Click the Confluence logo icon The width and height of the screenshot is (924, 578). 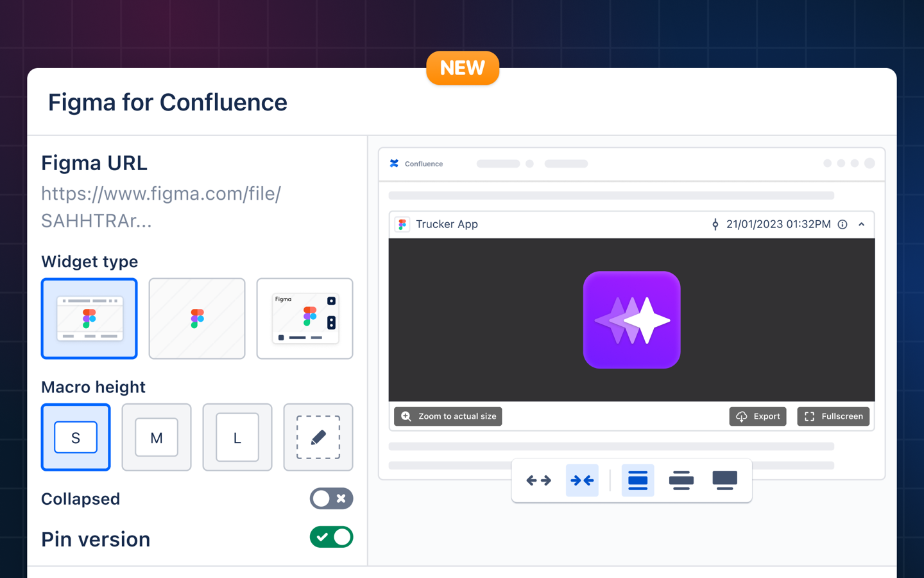tap(394, 164)
